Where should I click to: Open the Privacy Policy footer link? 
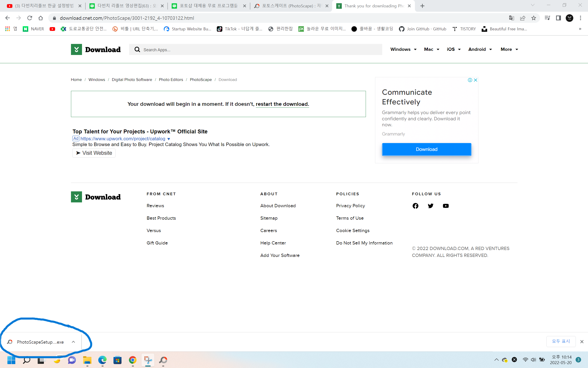click(350, 206)
